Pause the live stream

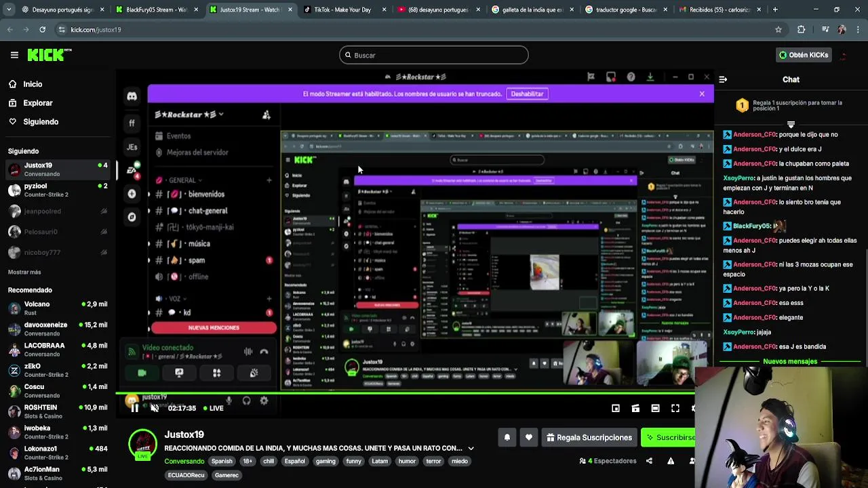click(x=134, y=408)
